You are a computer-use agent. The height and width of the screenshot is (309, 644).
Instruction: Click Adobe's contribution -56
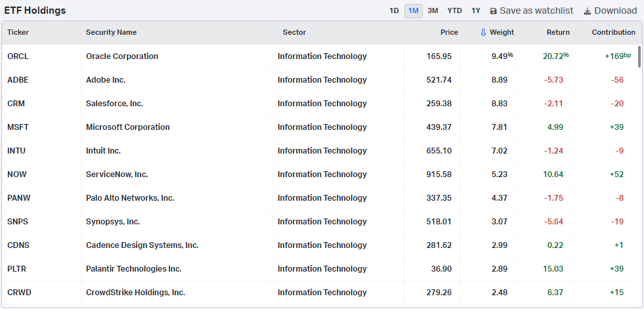tap(617, 80)
